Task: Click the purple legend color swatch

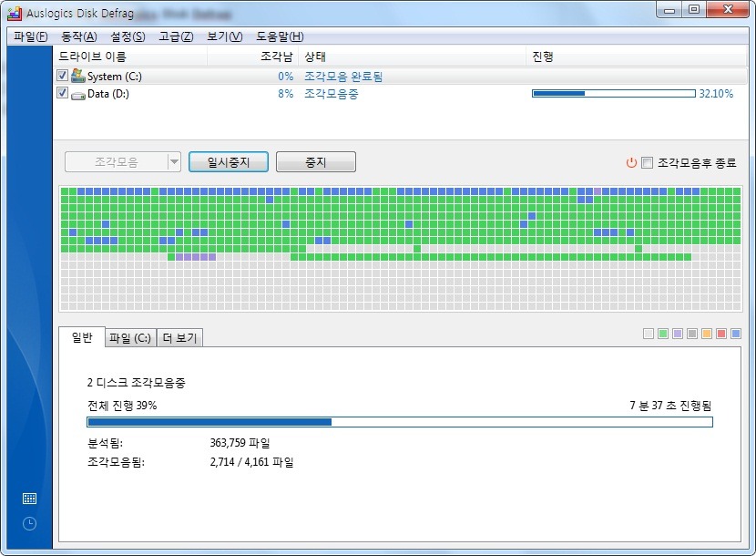Action: click(678, 334)
